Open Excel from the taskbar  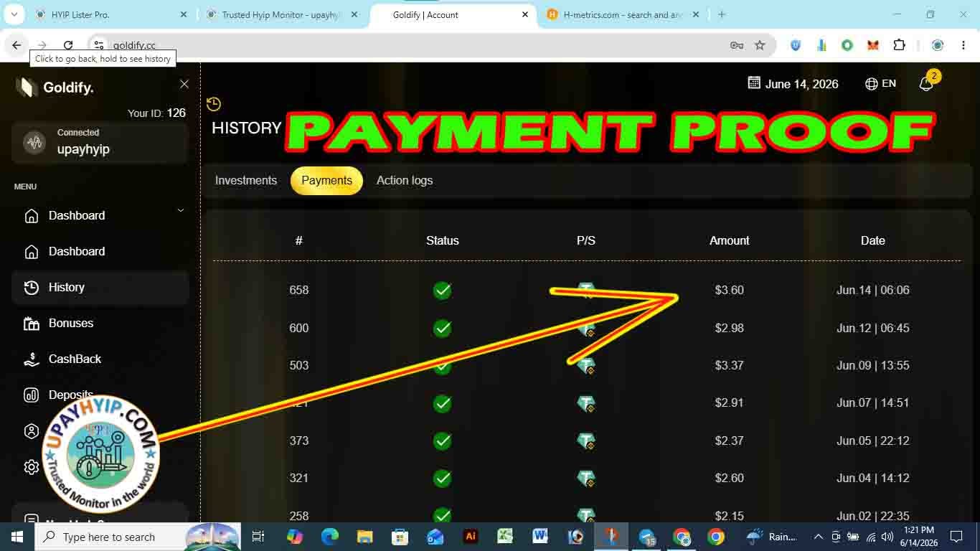(505, 537)
